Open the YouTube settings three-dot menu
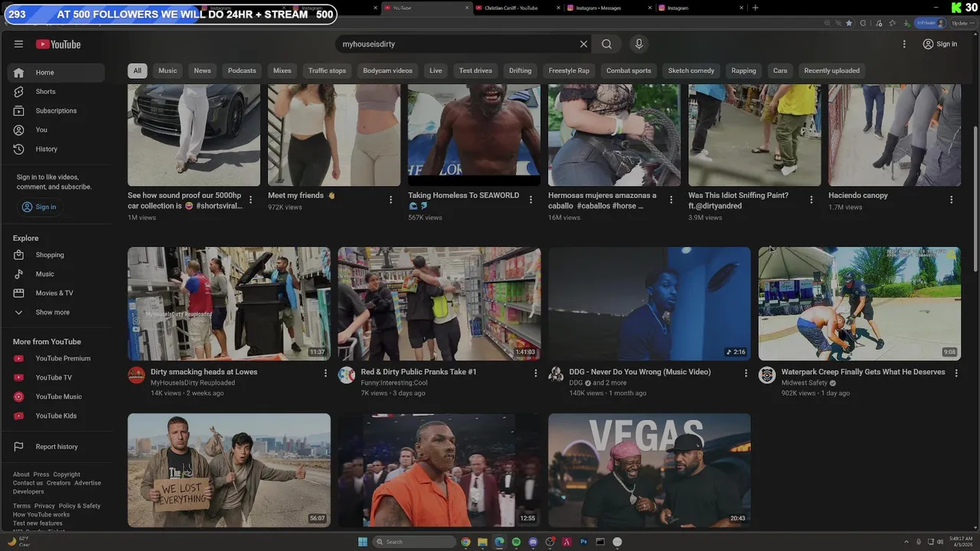 [904, 44]
